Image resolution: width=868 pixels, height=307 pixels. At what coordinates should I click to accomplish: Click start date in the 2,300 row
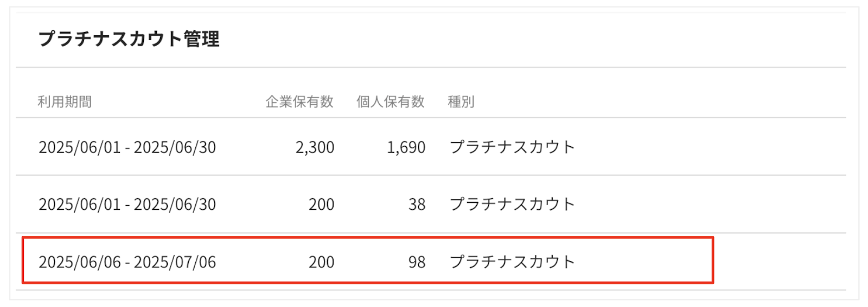[x=79, y=147]
